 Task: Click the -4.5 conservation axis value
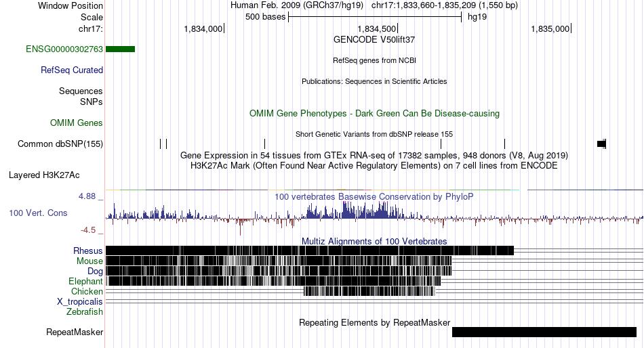88,230
